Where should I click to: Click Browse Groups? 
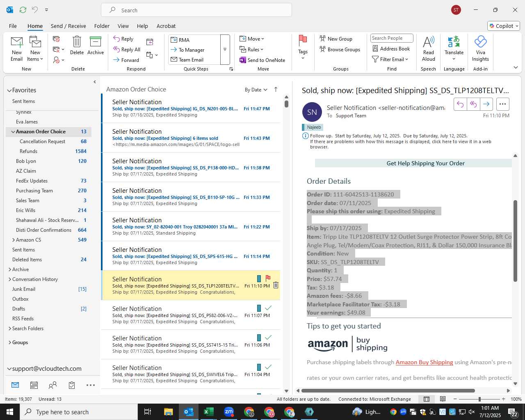coord(340,49)
